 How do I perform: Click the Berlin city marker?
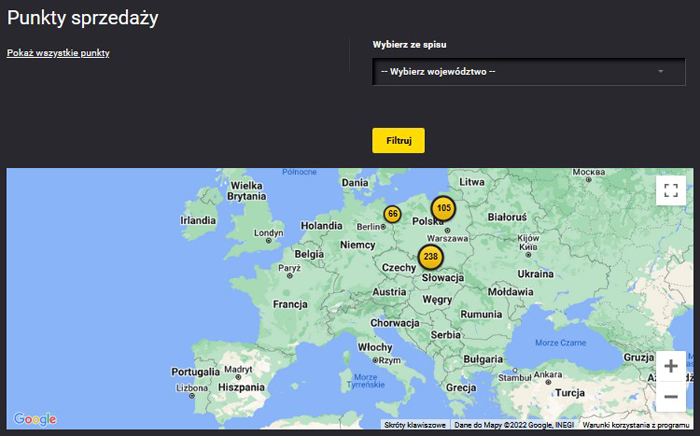(x=379, y=227)
